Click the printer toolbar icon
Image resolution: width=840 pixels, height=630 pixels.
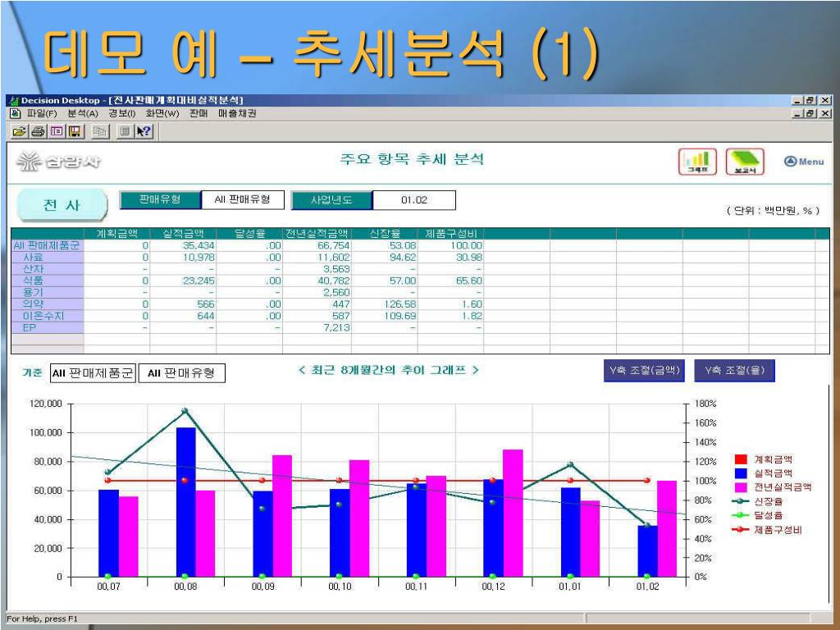38,131
